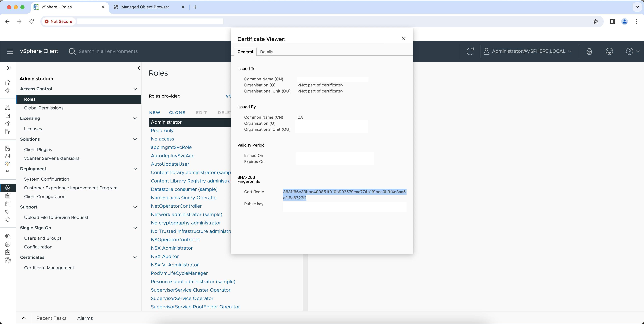Image resolution: width=644 pixels, height=324 pixels.
Task: Refresh the vSphere Client interface
Action: [x=470, y=51]
